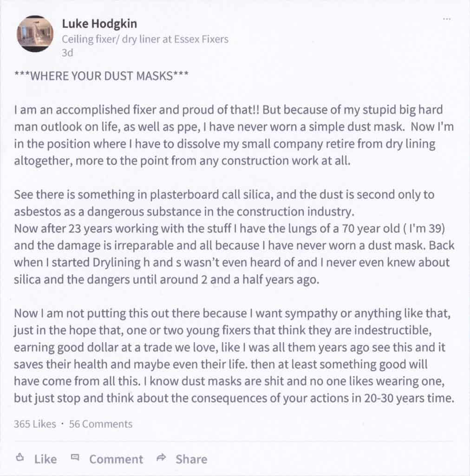Click the line starting "I am an accomplished fixer"
470x476 pixels.
(x=228, y=111)
